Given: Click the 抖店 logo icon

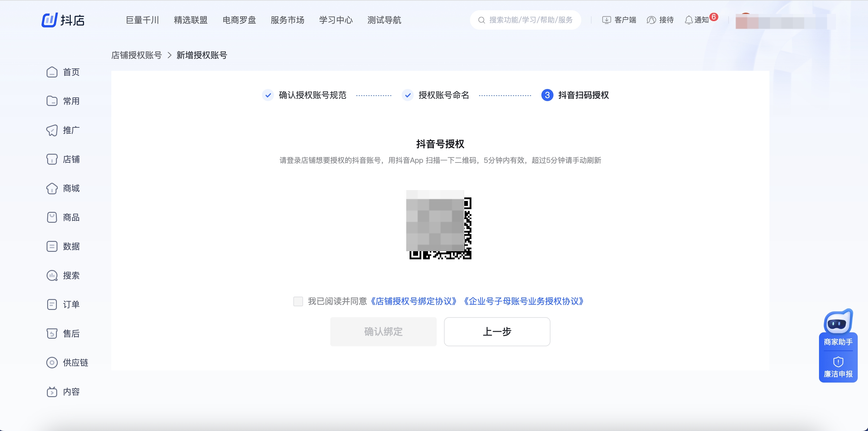Looking at the screenshot, I should point(50,20).
